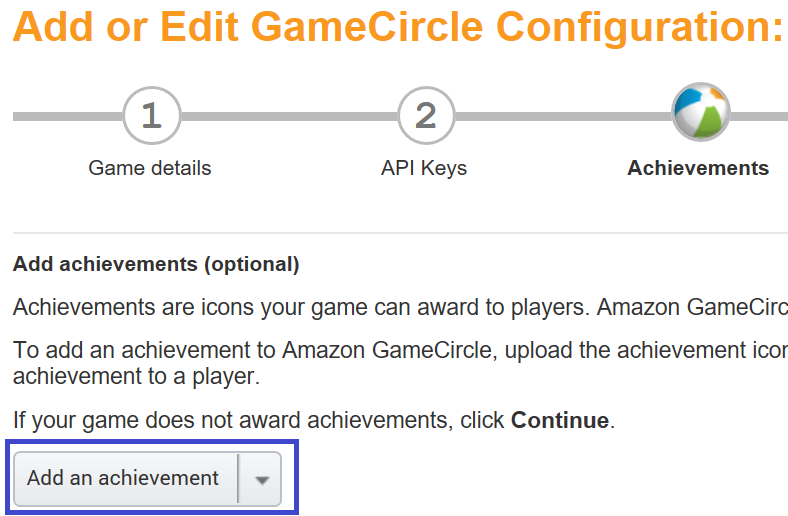788x516 pixels.
Task: Click the 'Achievements are icons' description paragraph
Action: pyautogui.click(x=400, y=306)
